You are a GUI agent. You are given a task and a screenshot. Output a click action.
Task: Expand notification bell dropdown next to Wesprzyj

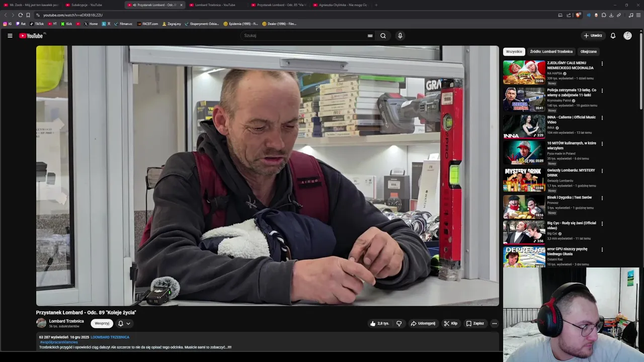(x=124, y=323)
